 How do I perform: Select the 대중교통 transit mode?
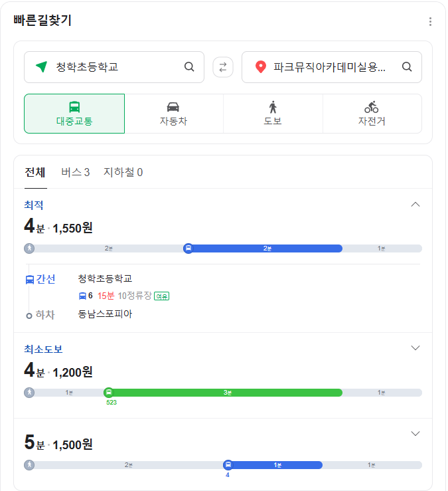point(74,114)
